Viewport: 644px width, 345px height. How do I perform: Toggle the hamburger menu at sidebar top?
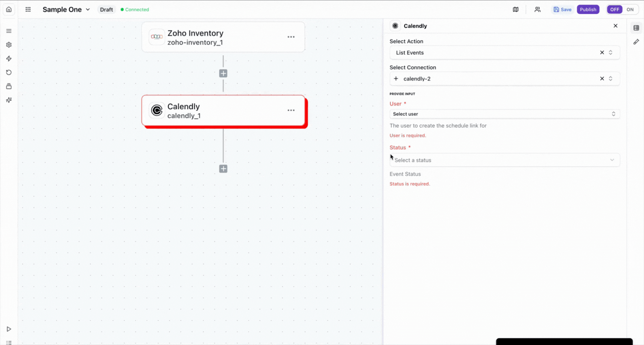pos(8,30)
